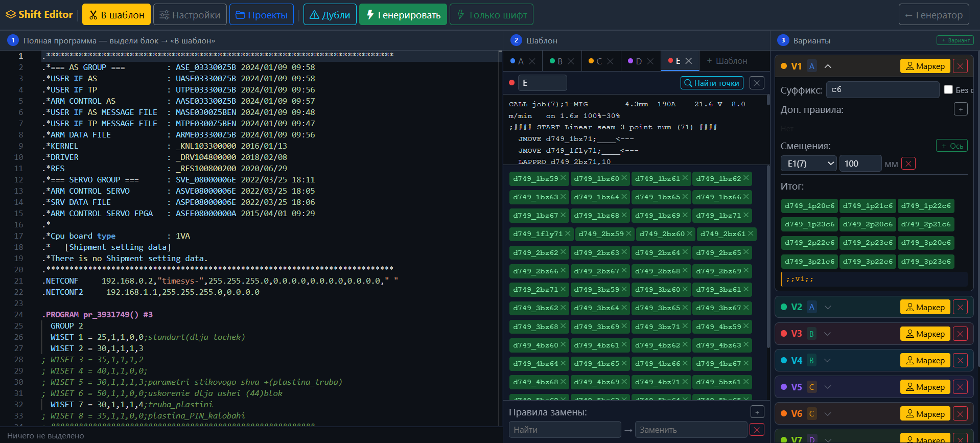This screenshot has width=980, height=443.
Task: Expand variant V6
Action: click(x=828, y=414)
